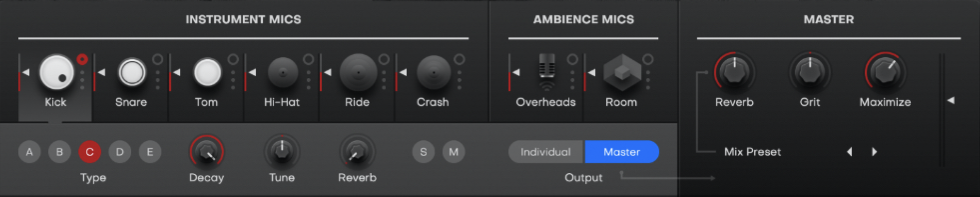This screenshot has width=980, height=197.
Task: Switch output to Individual
Action: pyautogui.click(x=546, y=152)
